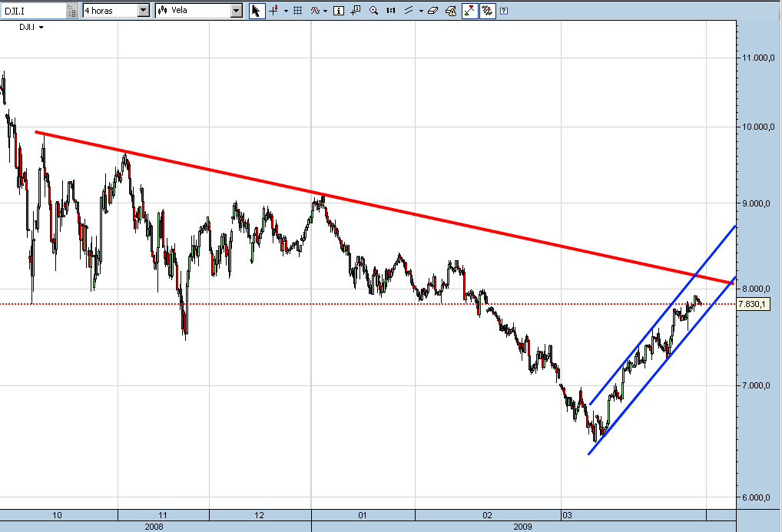Click the 7.830,1 current price label
Image resolution: width=782 pixels, height=532 pixels.
(753, 304)
